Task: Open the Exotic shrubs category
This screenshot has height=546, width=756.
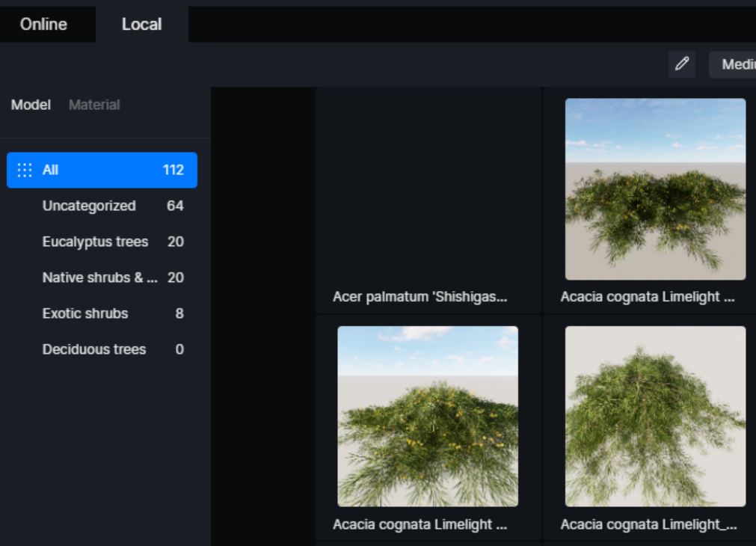Action: [x=102, y=313]
